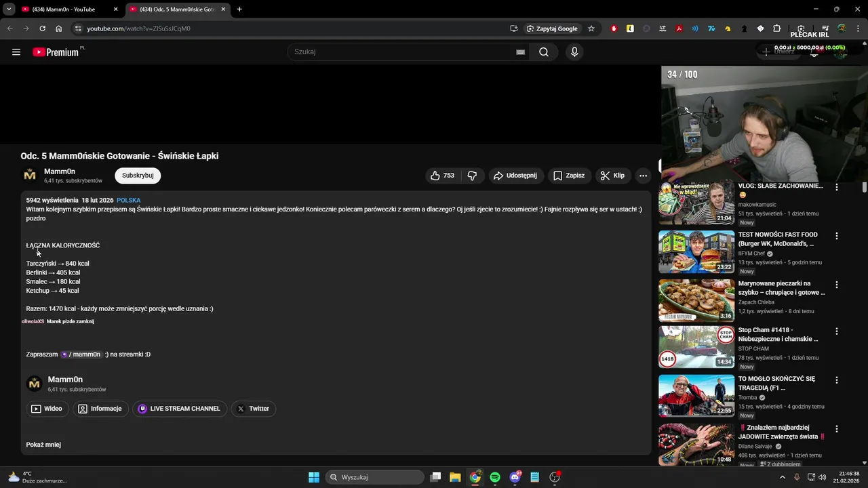Show hidden system tray icons chevron

pos(782,477)
